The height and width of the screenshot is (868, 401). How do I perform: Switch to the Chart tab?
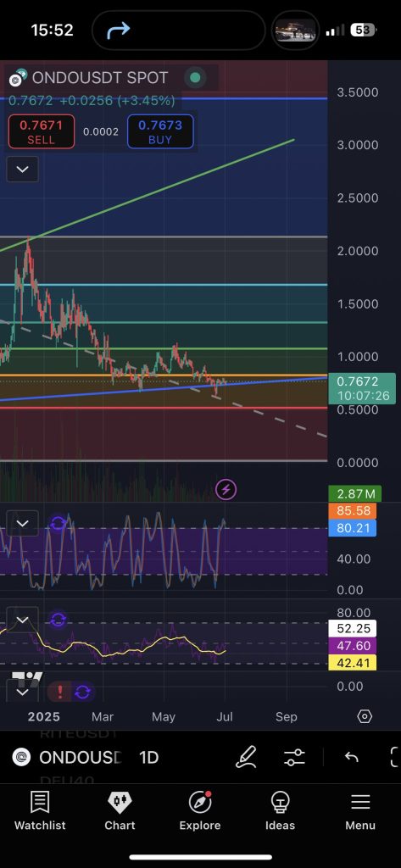pos(120,811)
